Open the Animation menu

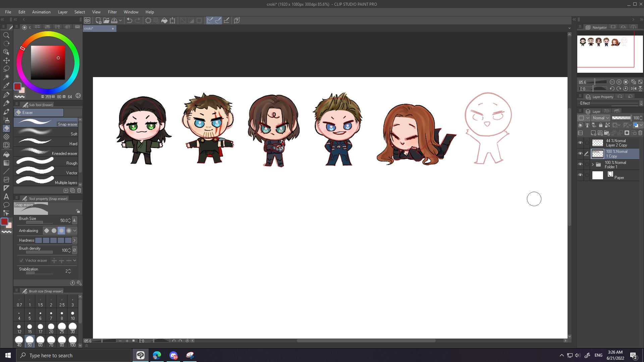pos(41,12)
